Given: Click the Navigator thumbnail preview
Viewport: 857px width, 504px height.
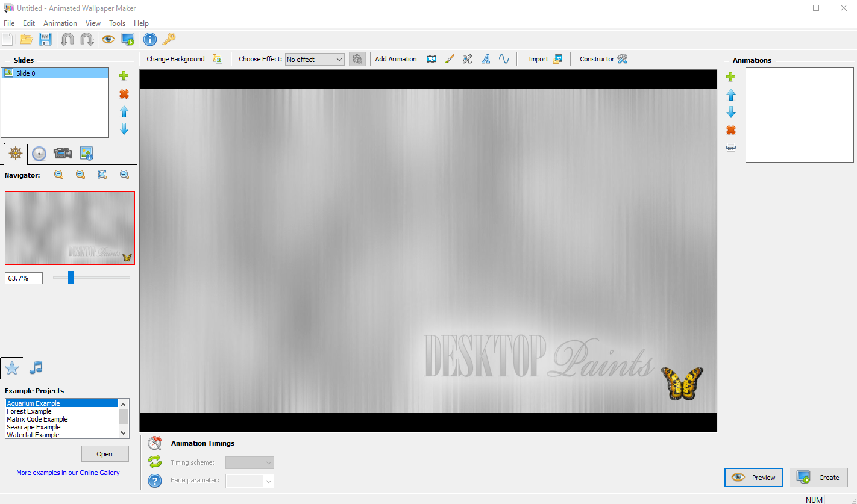Looking at the screenshot, I should pyautogui.click(x=70, y=228).
